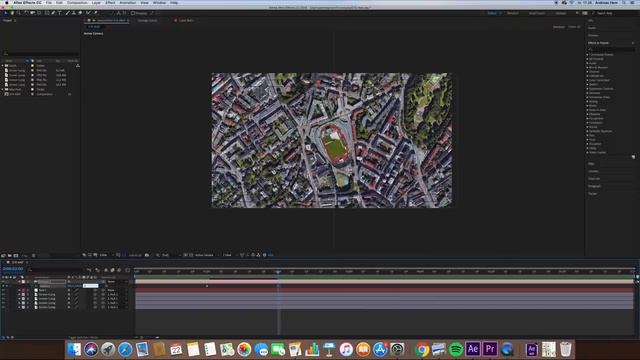Image resolution: width=640 pixels, height=360 pixels.
Task: Open the Trash in the Dock
Action: pyautogui.click(x=565, y=349)
